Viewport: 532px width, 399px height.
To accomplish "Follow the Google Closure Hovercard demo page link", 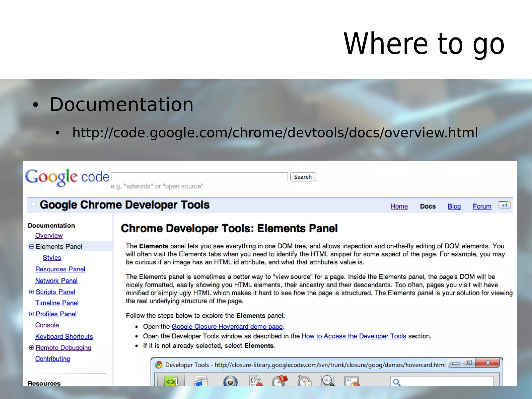I will click(227, 326).
